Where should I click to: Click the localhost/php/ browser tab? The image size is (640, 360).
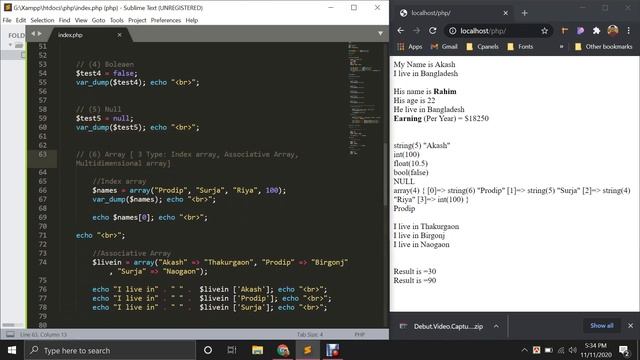click(x=452, y=13)
